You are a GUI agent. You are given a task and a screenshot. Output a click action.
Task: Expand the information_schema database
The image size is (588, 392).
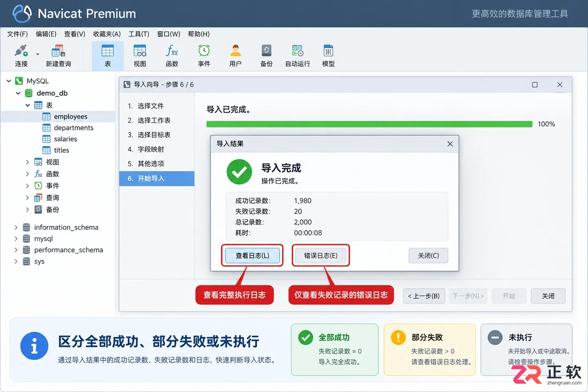coord(16,227)
